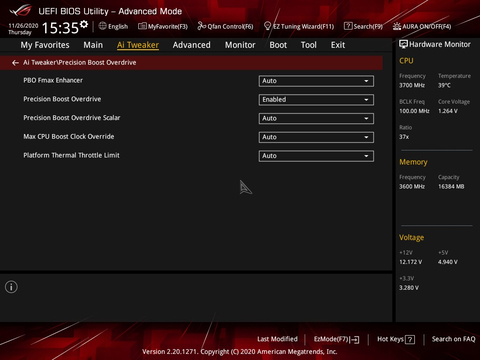
Task: Open Search(F9)
Action: [x=363, y=26]
